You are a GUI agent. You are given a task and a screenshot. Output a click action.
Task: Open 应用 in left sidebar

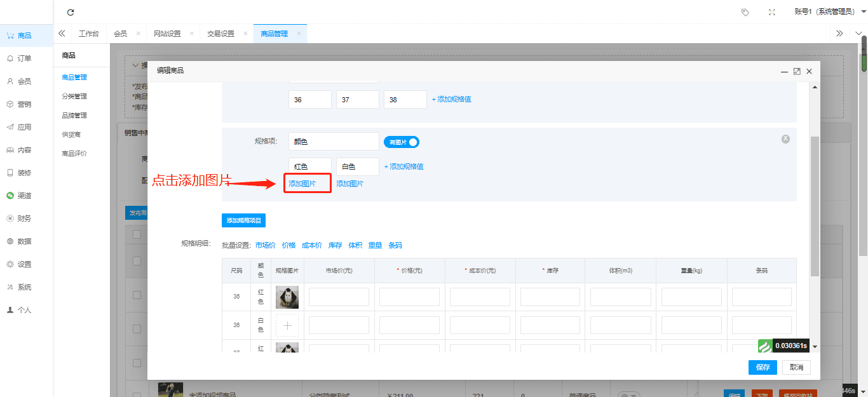click(25, 127)
